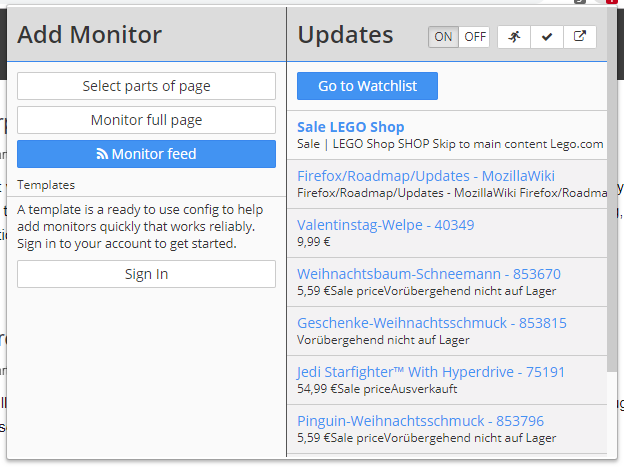
Task: Click 'Vorübergehend nicht auf Lager' under Geschenke-Weihnachtsschmuck
Action: click(x=383, y=340)
